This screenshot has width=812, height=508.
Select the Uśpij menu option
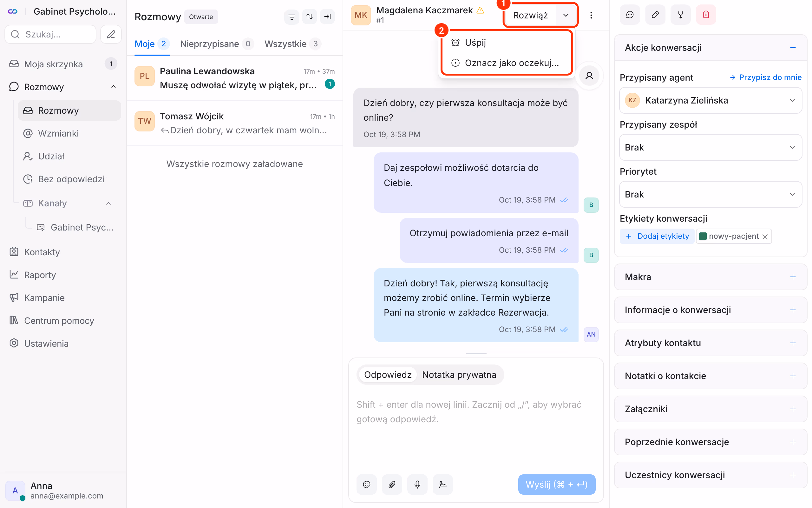point(506,43)
